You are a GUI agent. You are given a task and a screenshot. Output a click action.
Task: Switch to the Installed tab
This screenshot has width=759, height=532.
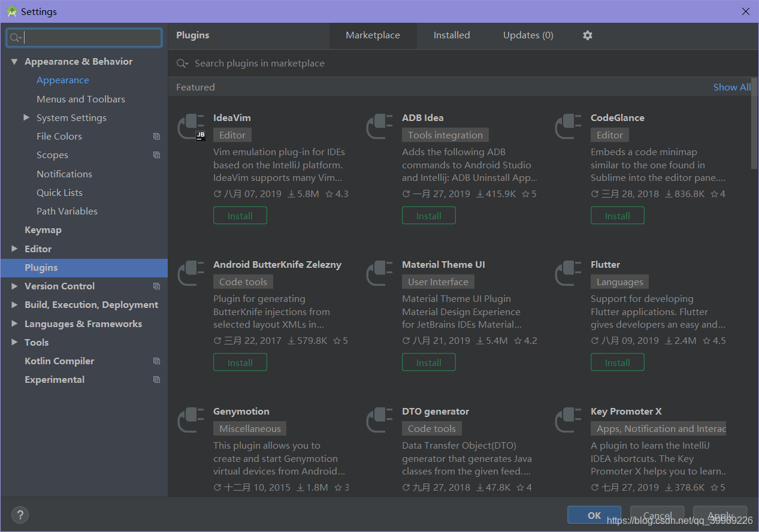tap(452, 35)
